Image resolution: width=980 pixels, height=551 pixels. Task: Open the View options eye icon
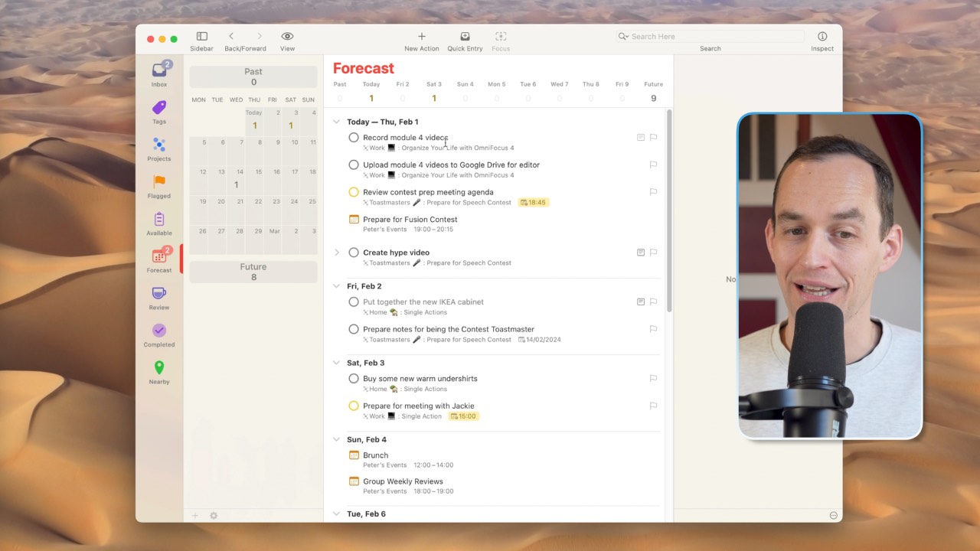click(287, 37)
